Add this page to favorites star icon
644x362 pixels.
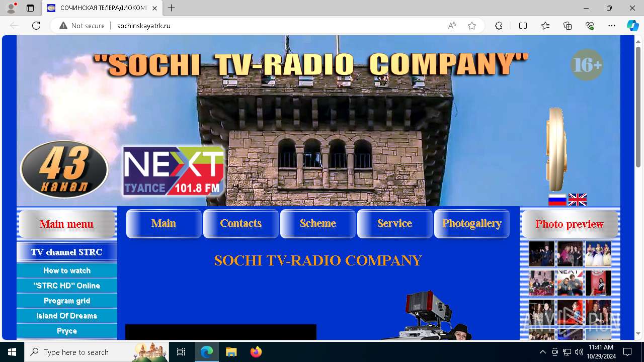pyautogui.click(x=472, y=26)
